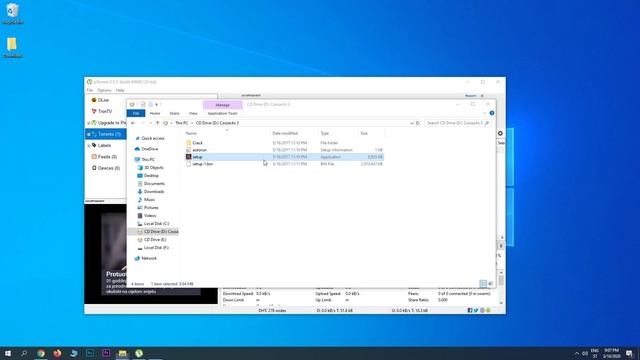Open the Documents folder in the sidebar

(154, 184)
